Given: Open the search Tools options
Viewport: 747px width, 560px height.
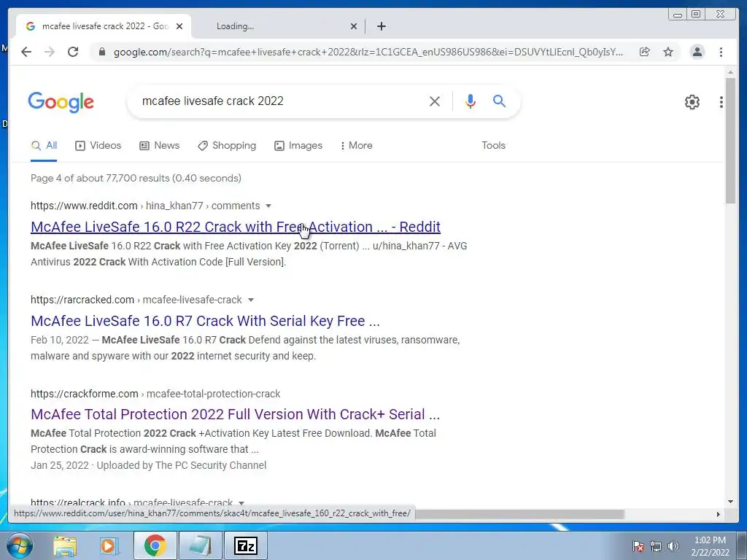Looking at the screenshot, I should click(493, 146).
